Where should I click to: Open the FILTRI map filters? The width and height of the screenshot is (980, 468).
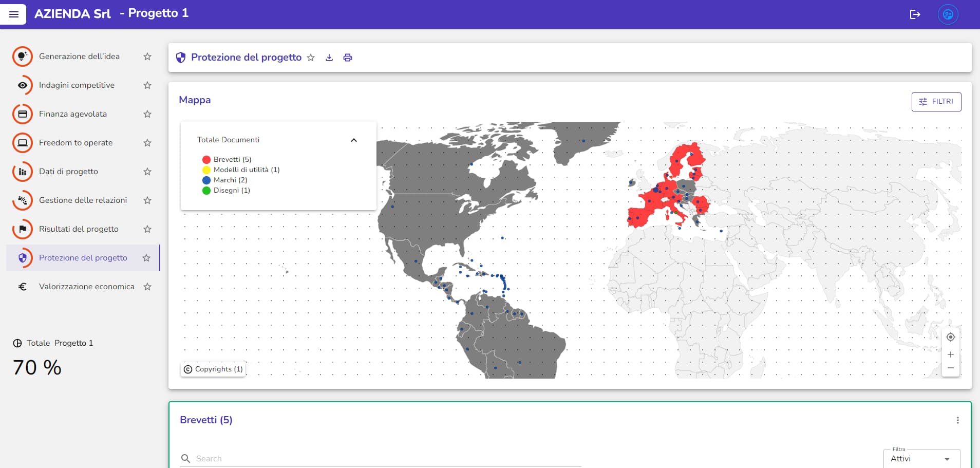tap(936, 102)
